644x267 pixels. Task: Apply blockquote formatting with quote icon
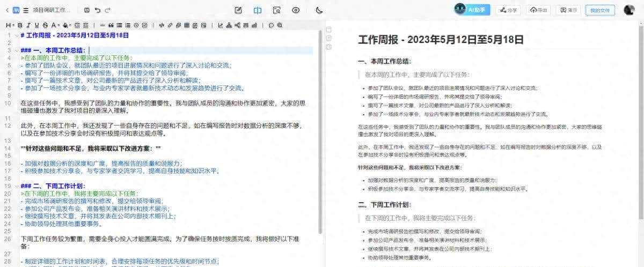pyautogui.click(x=111, y=25)
